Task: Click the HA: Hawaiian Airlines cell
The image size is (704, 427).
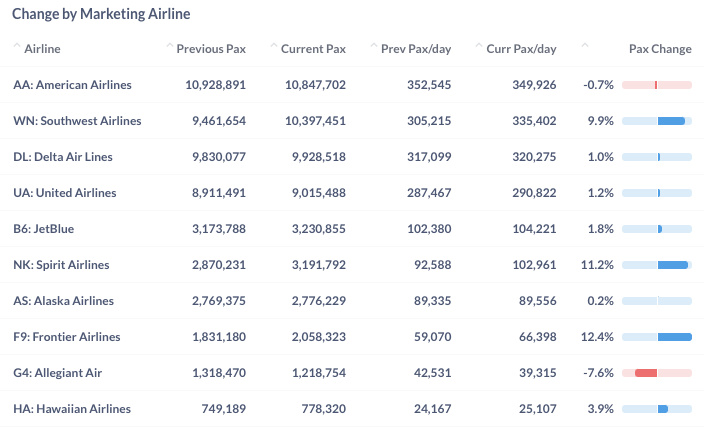Action: click(x=72, y=409)
